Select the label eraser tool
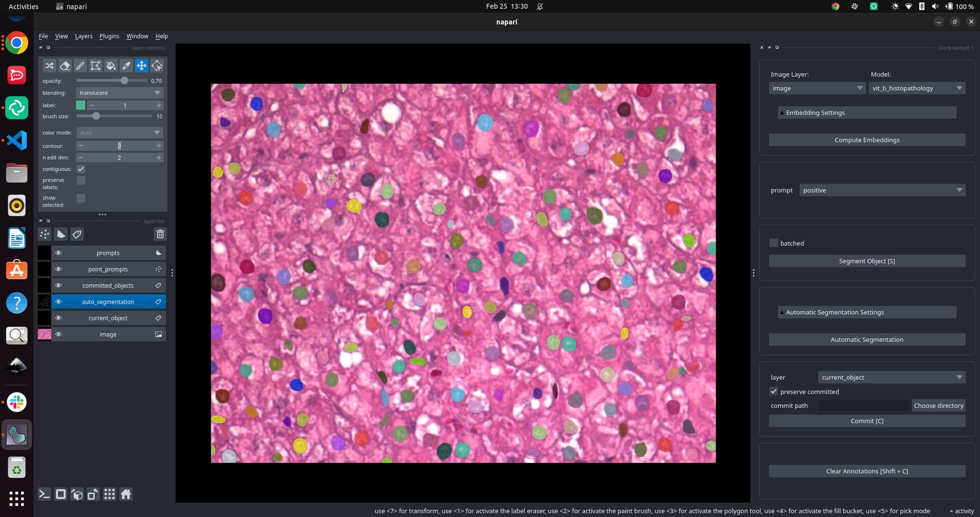 (x=65, y=65)
